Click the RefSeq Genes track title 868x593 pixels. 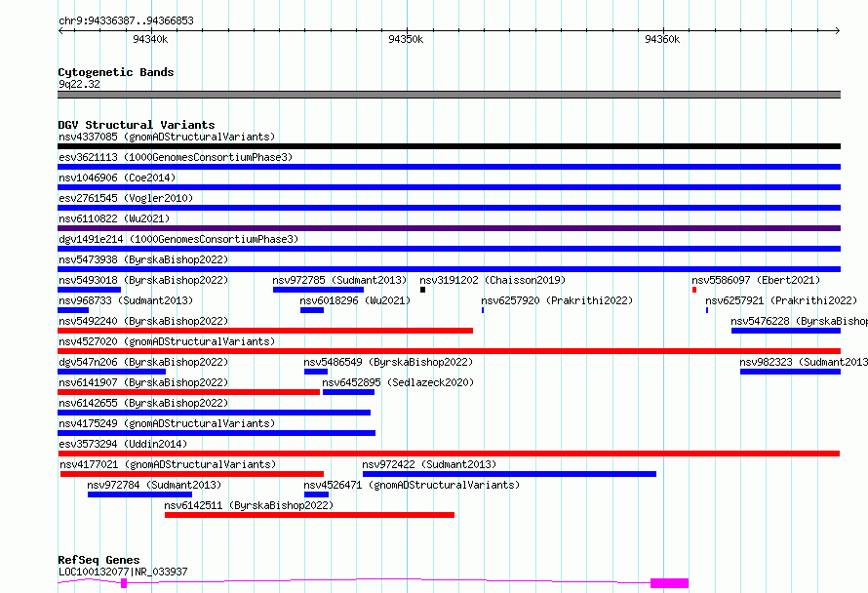tap(99, 560)
